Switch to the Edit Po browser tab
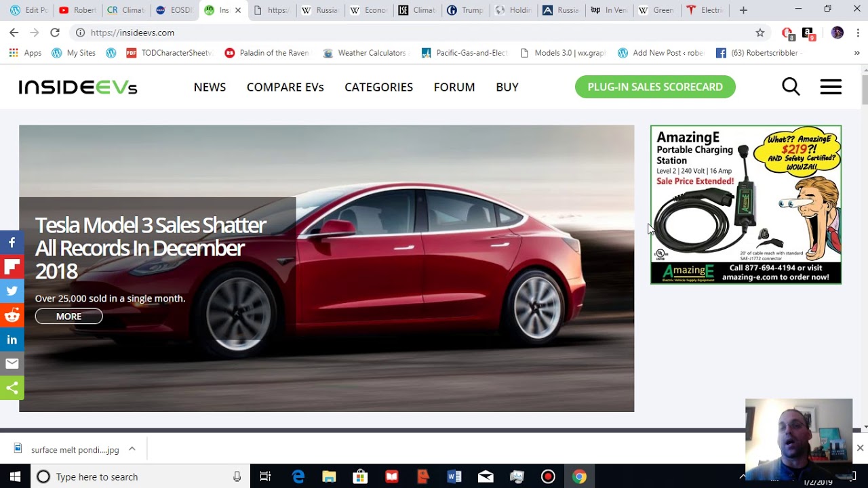Image resolution: width=868 pixels, height=488 pixels. 28,10
